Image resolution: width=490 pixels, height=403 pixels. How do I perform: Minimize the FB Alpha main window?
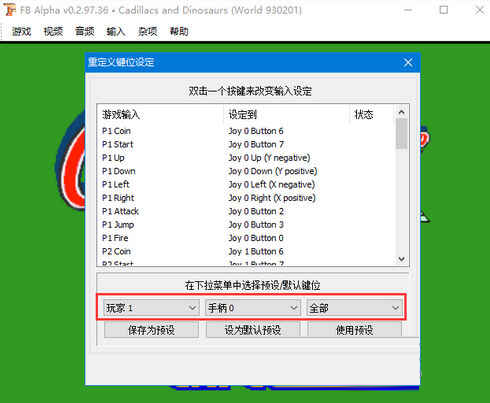tap(407, 10)
